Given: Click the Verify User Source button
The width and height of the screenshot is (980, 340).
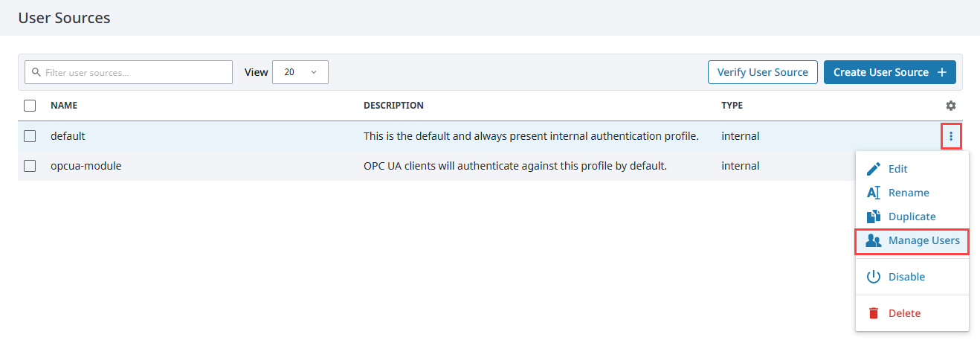Looking at the screenshot, I should tap(763, 72).
